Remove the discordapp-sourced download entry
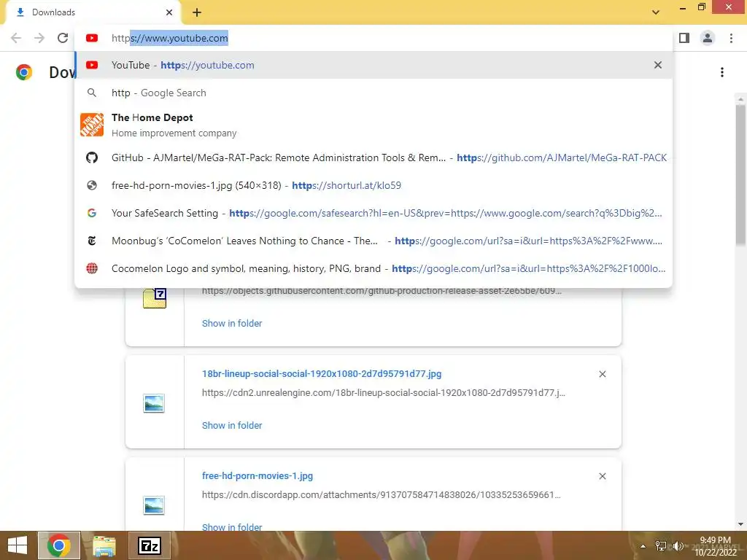The height and width of the screenshot is (560, 747). tap(602, 476)
